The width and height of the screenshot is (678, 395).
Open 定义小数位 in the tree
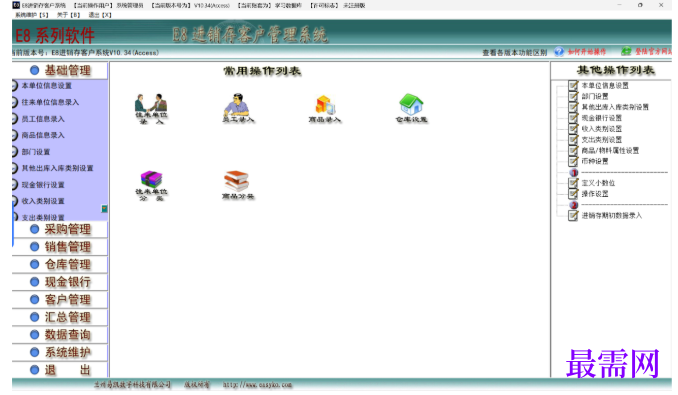click(598, 183)
